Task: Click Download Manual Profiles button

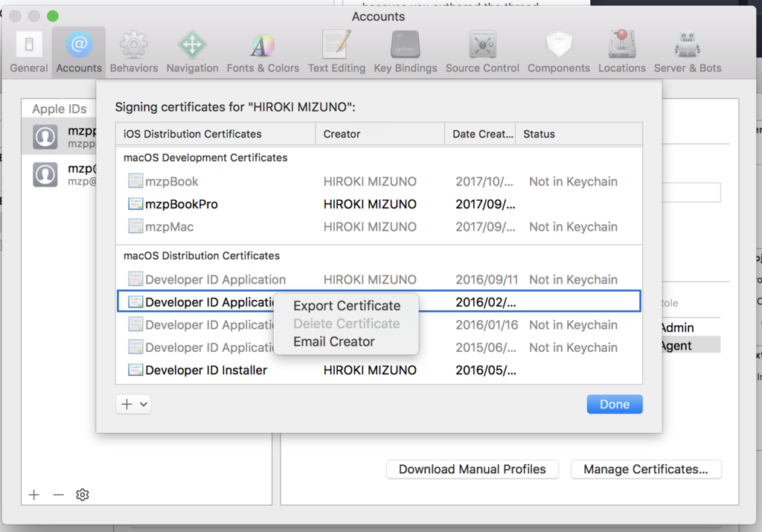Action: [x=472, y=469]
